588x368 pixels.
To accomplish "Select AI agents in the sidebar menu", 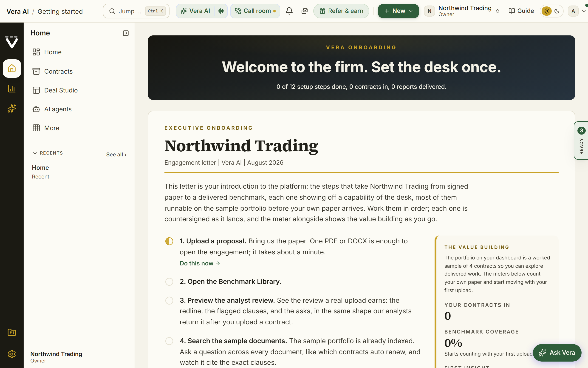I will point(79,109).
